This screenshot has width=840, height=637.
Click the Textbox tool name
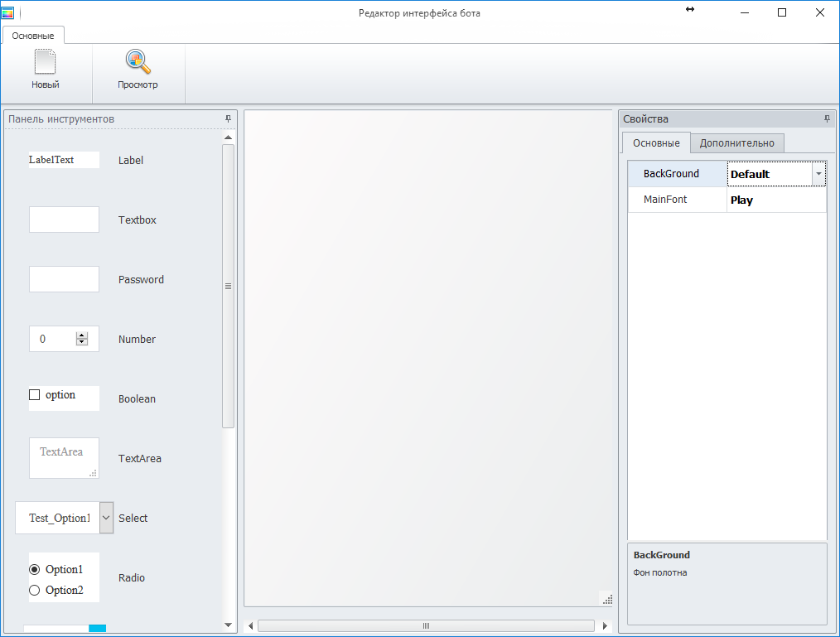[138, 220]
